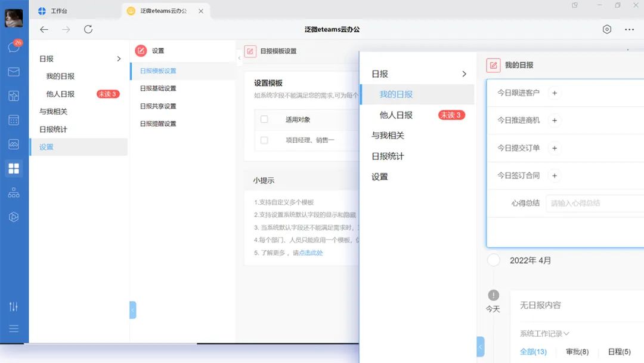Screen dimensions: 644x363
Task: Click the settings gear at top right
Action: click(607, 29)
